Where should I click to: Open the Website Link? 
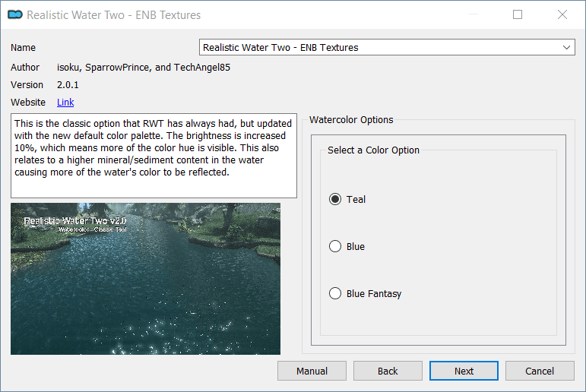(x=65, y=102)
